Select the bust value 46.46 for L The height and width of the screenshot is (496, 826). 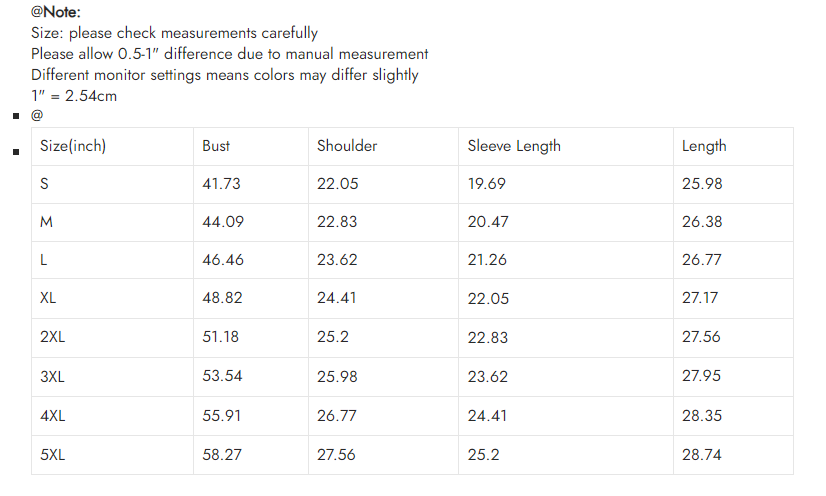click(x=222, y=260)
